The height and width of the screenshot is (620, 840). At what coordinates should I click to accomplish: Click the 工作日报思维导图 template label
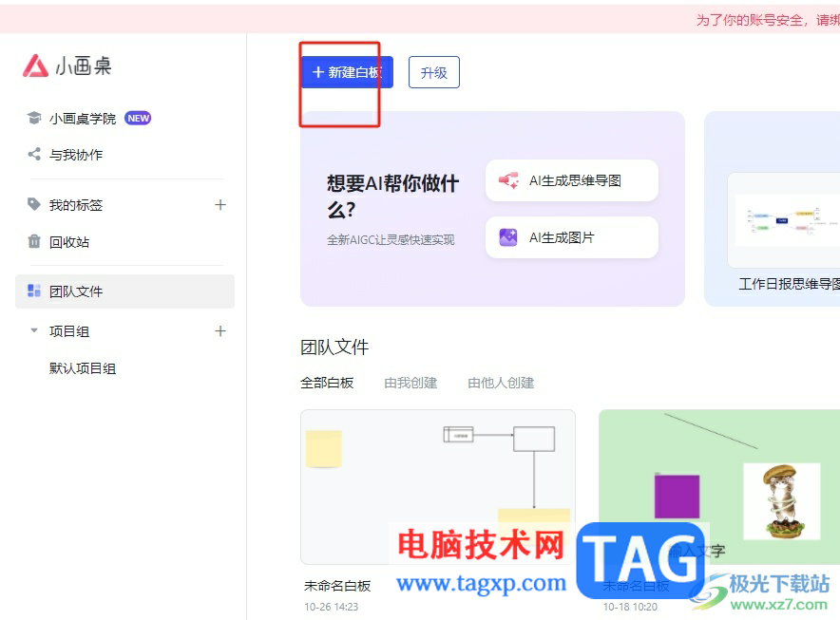pos(789,284)
